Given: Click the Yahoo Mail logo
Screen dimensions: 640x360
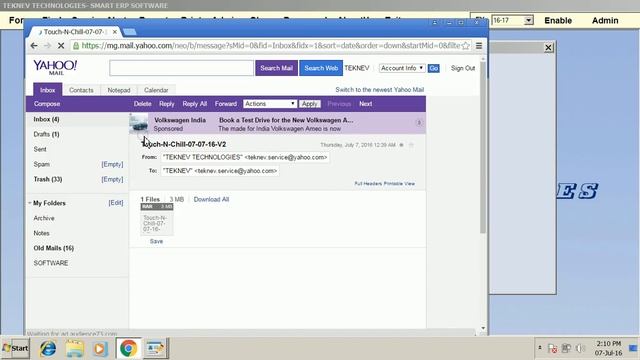Looking at the screenshot, I should coord(55,67).
